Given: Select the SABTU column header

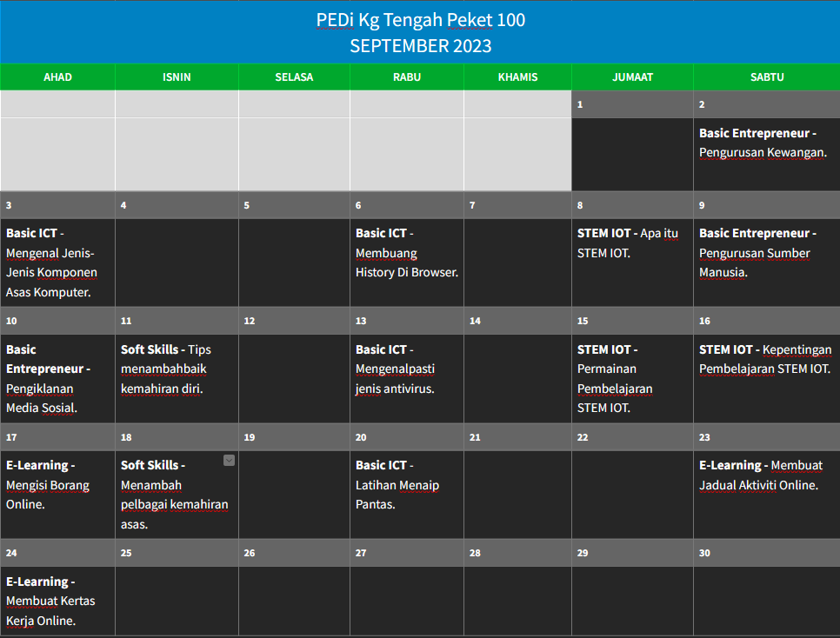Looking at the screenshot, I should tap(767, 77).
